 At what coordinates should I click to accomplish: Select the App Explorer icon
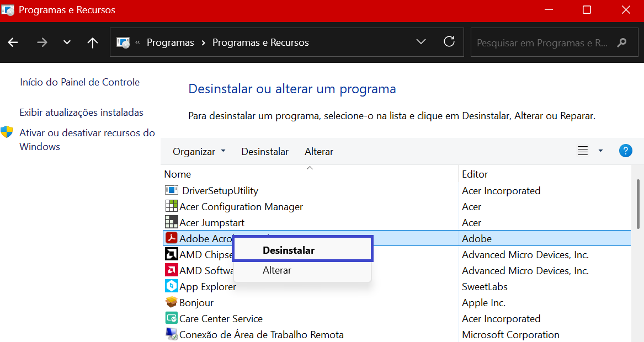[x=171, y=286]
